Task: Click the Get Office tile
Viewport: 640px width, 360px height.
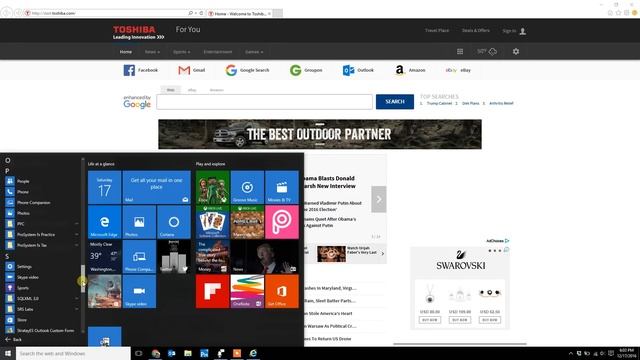Action: point(282,291)
